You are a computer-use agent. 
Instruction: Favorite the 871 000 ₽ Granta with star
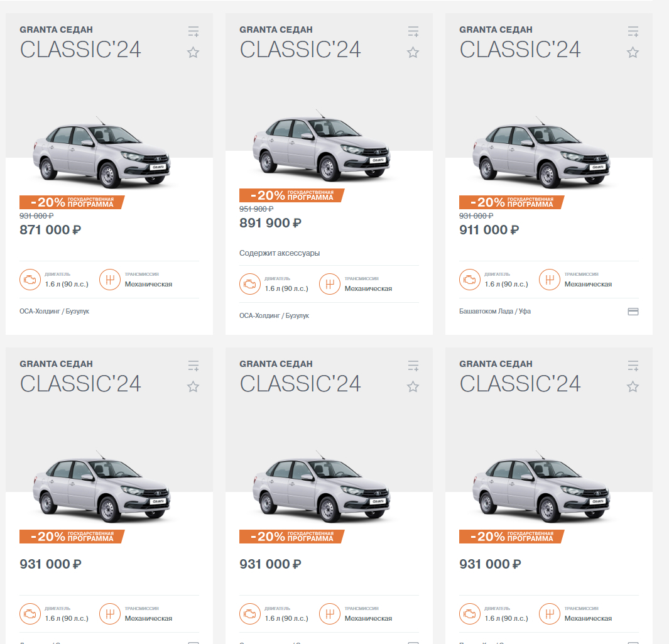(193, 53)
